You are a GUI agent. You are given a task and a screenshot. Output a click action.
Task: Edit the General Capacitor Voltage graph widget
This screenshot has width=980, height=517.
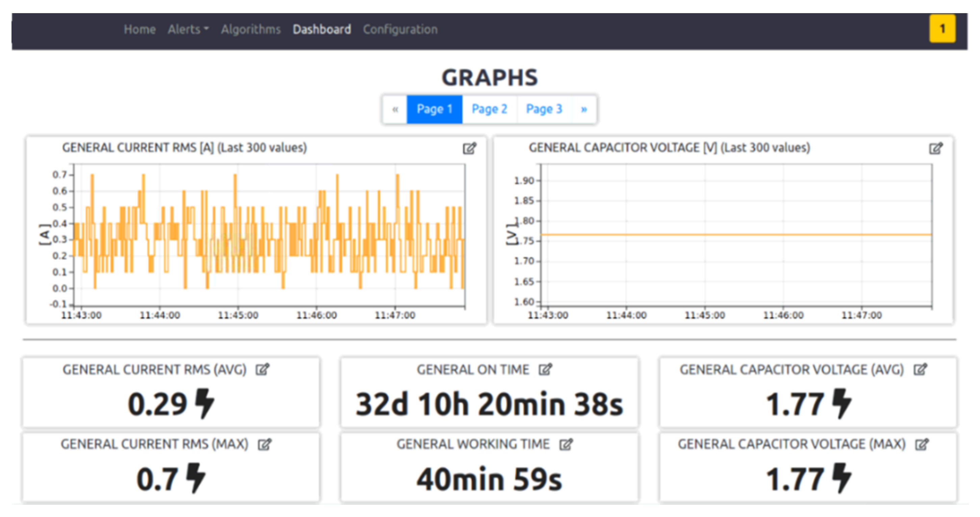(x=935, y=148)
